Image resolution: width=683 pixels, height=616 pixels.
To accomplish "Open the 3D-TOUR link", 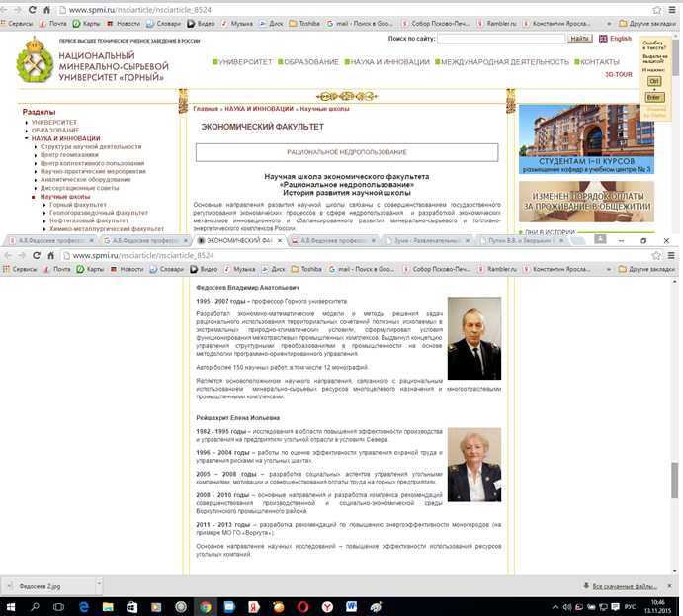I will tap(618, 74).
